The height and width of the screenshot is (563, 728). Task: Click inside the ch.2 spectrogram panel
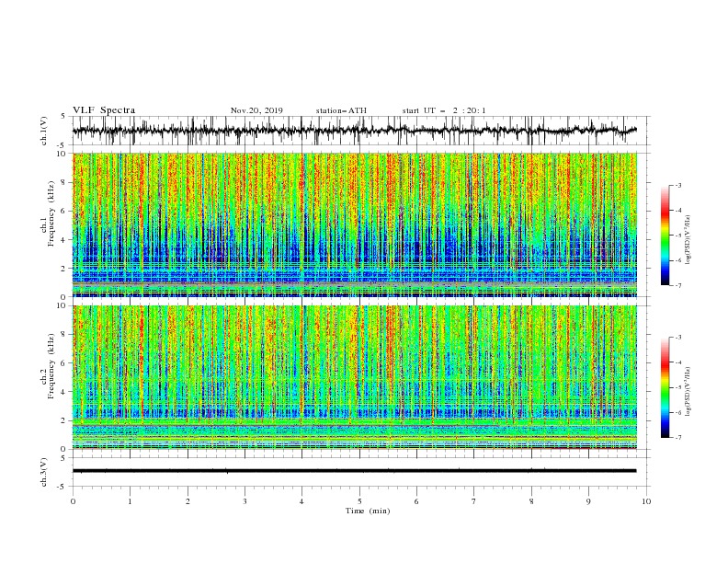[x=354, y=377]
